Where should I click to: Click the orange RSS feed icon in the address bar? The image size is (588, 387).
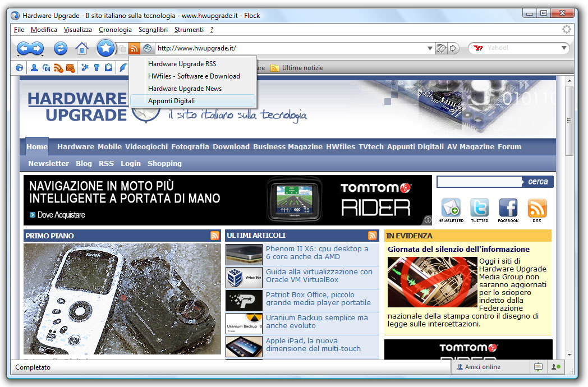point(134,48)
